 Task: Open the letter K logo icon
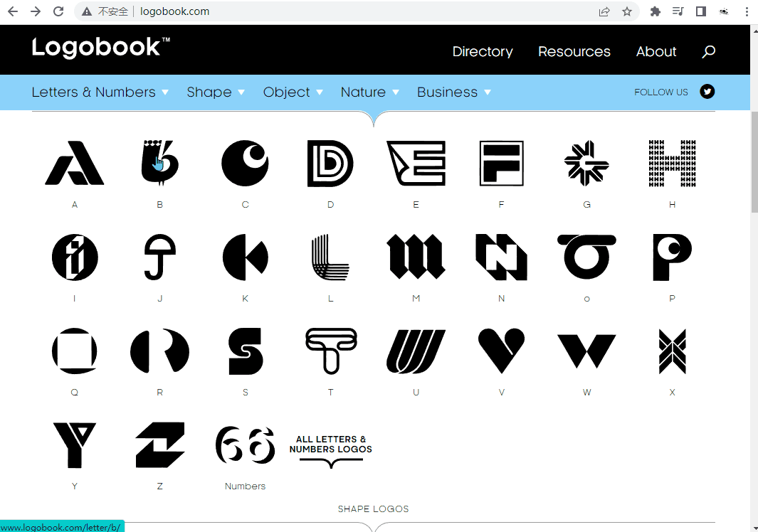click(245, 257)
